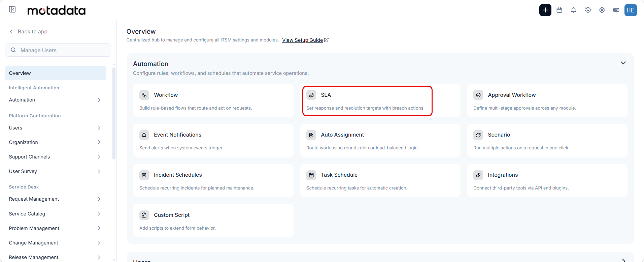Open the Task Schedule card title
644x262 pixels.
(x=339, y=175)
